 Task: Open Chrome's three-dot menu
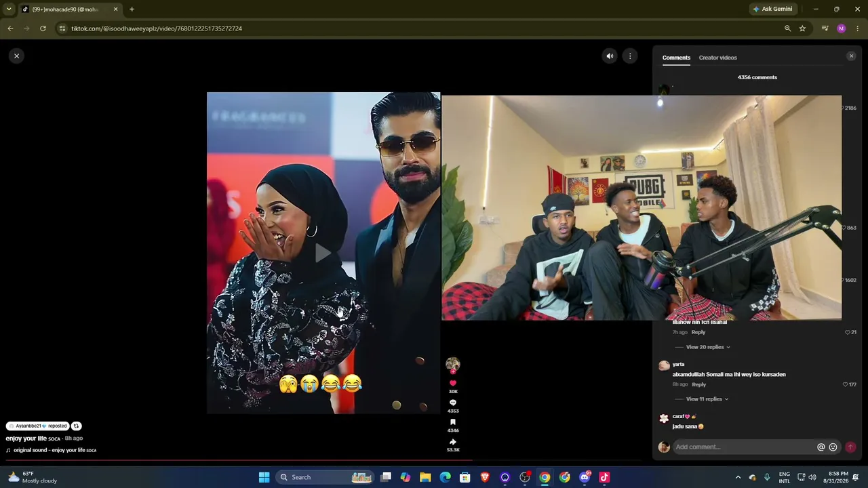click(x=857, y=28)
